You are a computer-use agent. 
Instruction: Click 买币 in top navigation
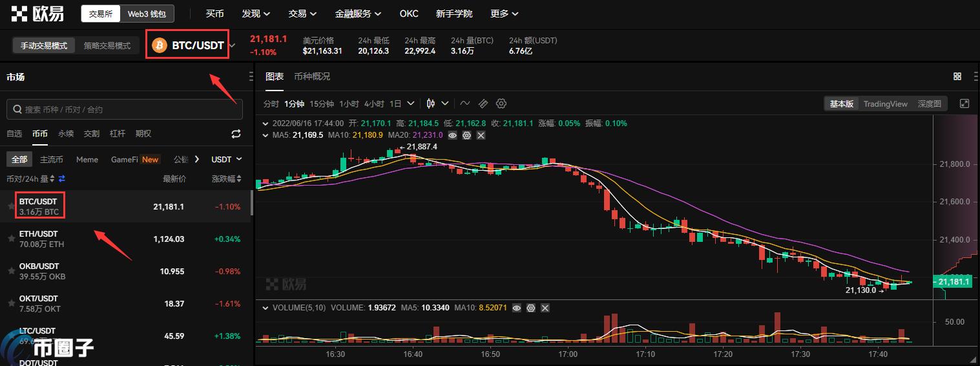point(215,14)
